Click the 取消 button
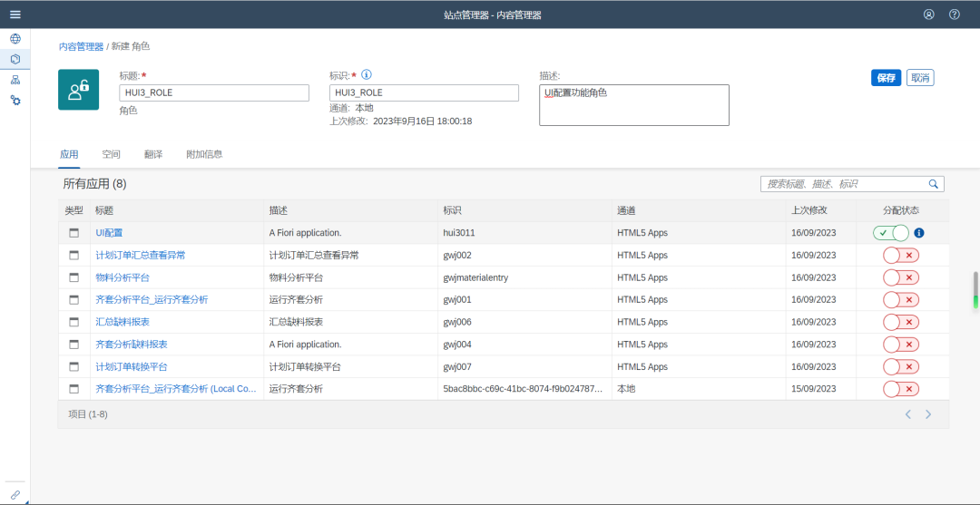The width and height of the screenshot is (980, 505). pyautogui.click(x=920, y=77)
